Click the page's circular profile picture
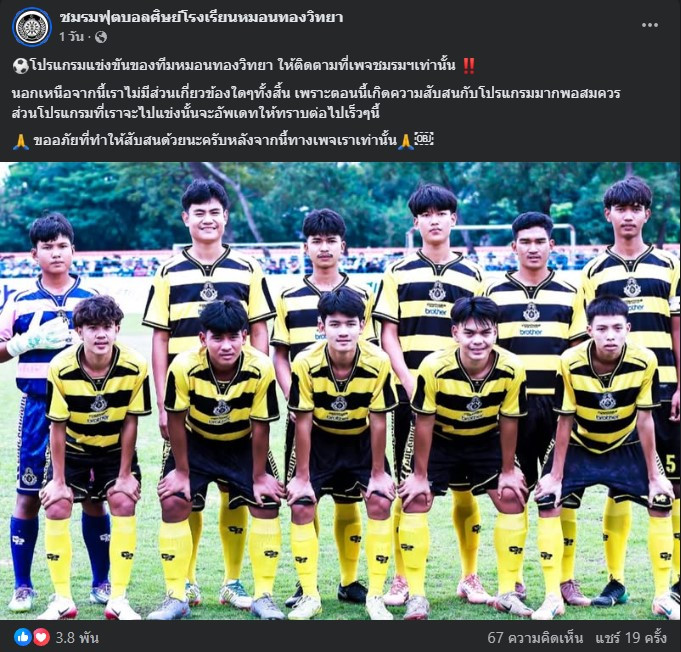The width and height of the screenshot is (681, 652). pyautogui.click(x=32, y=27)
